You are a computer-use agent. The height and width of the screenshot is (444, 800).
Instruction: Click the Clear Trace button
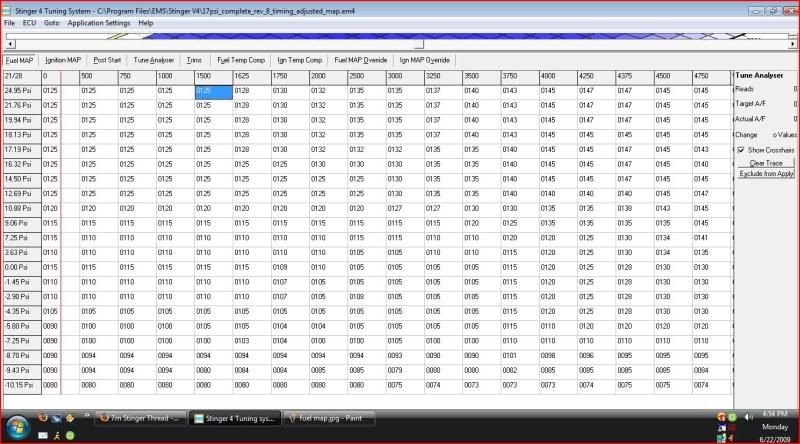pyautogui.click(x=766, y=163)
